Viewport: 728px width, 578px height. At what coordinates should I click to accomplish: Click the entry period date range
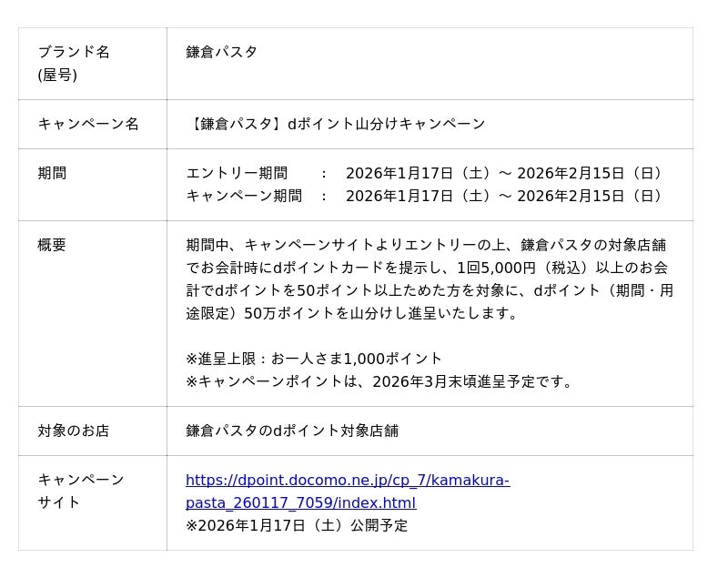pyautogui.click(x=507, y=173)
